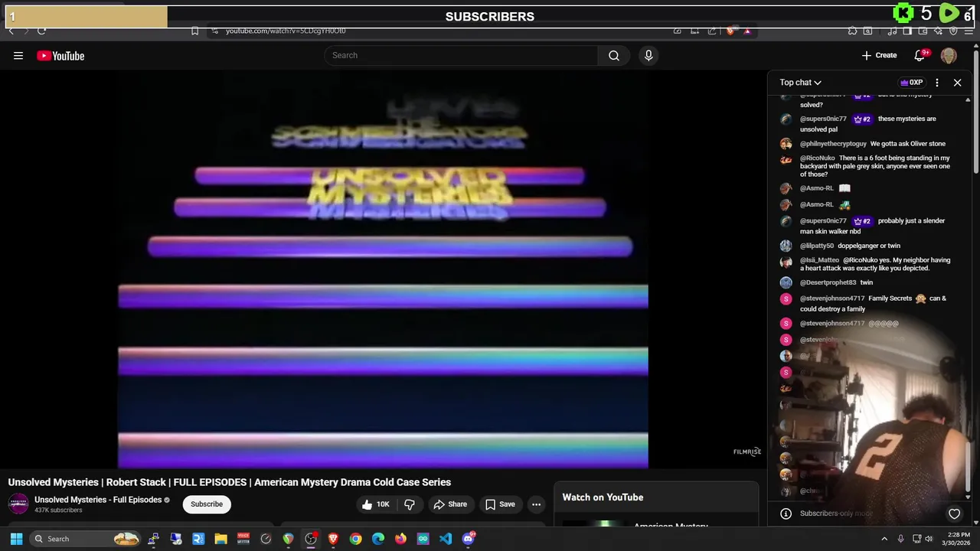980x551 pixels.
Task: Open Unsolved Mysteries - Full Episodes channel link
Action: [98, 500]
